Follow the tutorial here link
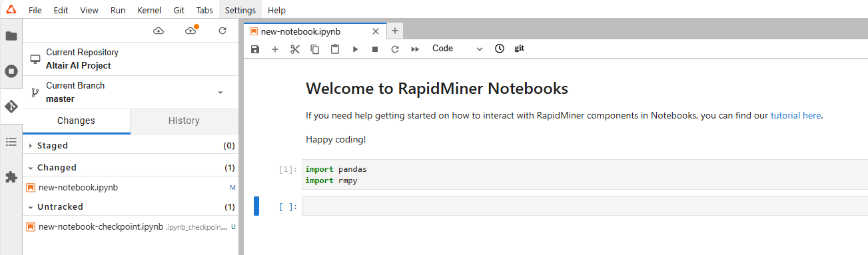The width and height of the screenshot is (868, 255). (x=795, y=116)
